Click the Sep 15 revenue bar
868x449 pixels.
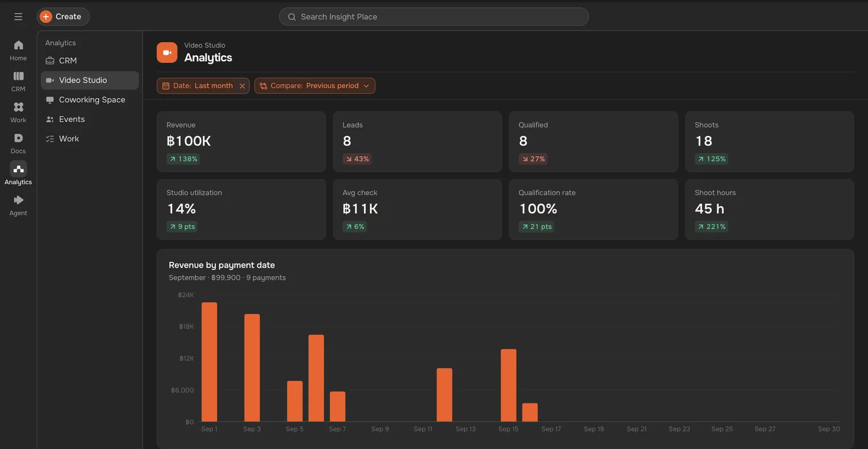click(x=509, y=385)
